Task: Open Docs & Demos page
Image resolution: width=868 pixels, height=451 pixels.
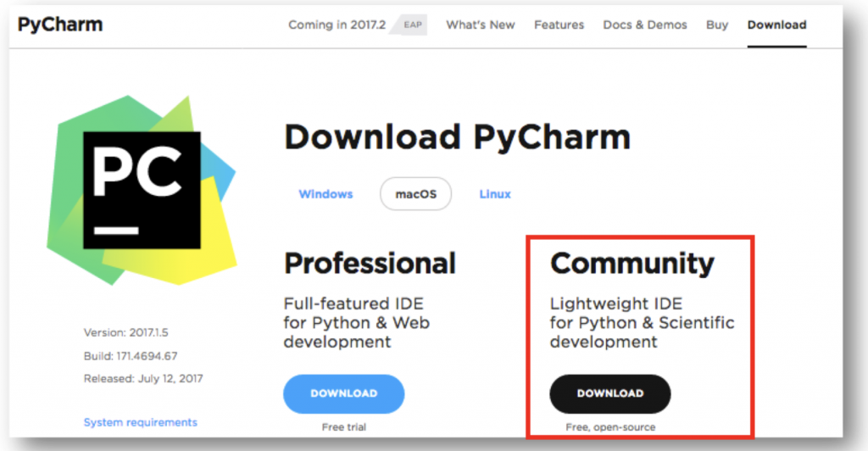Action: 645,25
